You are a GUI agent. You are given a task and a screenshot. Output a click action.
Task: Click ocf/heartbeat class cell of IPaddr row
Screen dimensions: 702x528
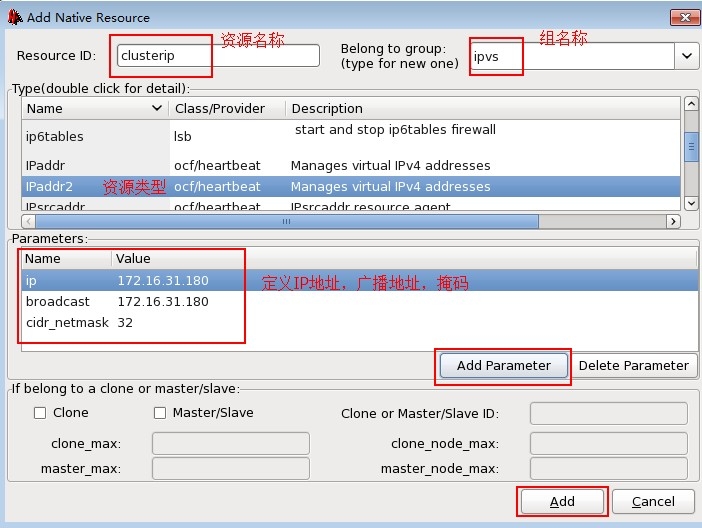[217, 165]
